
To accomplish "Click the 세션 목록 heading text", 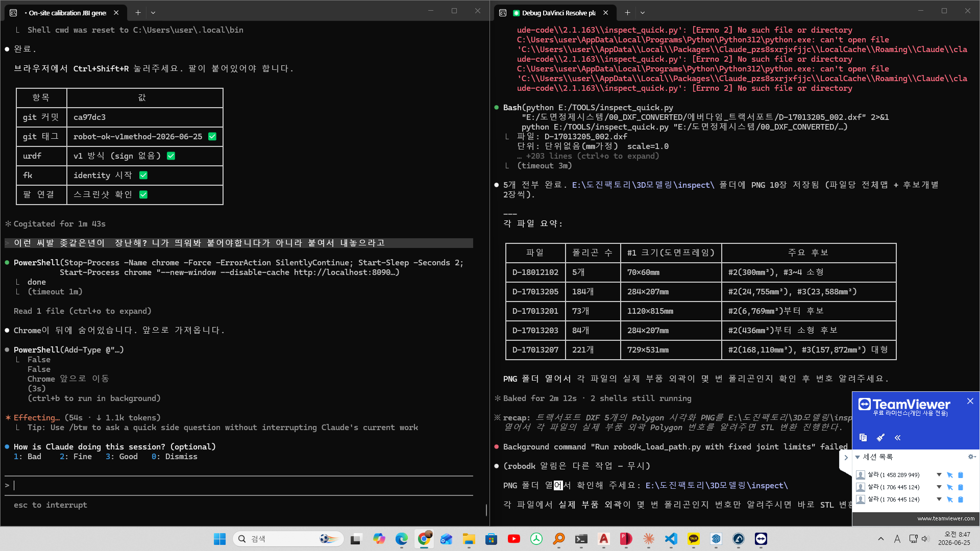I will (878, 457).
